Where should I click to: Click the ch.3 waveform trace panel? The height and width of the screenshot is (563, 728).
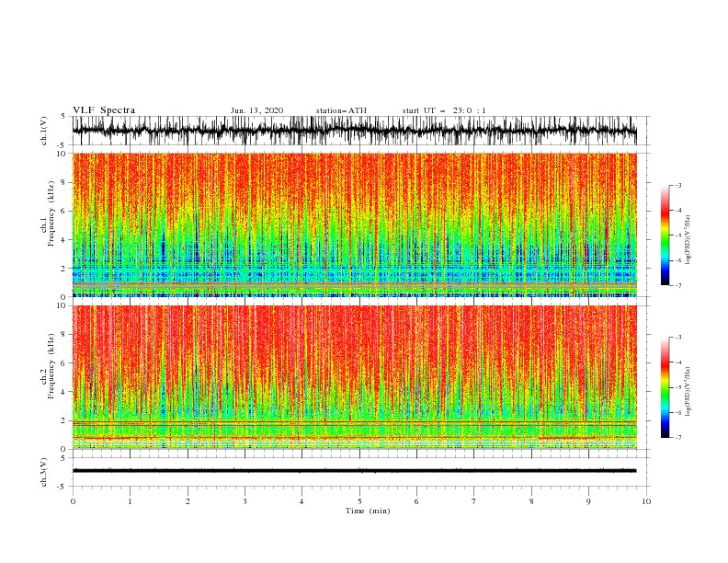tap(360, 472)
